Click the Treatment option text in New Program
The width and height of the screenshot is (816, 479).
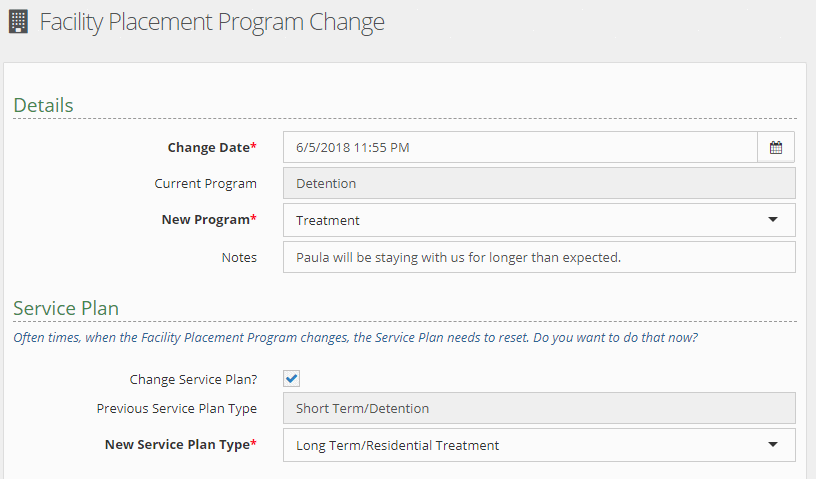pos(328,220)
